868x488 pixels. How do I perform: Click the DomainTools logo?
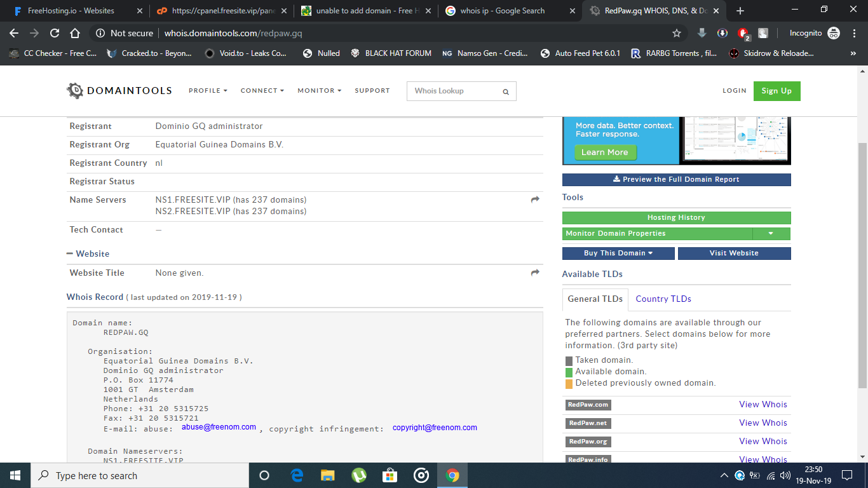tap(119, 90)
